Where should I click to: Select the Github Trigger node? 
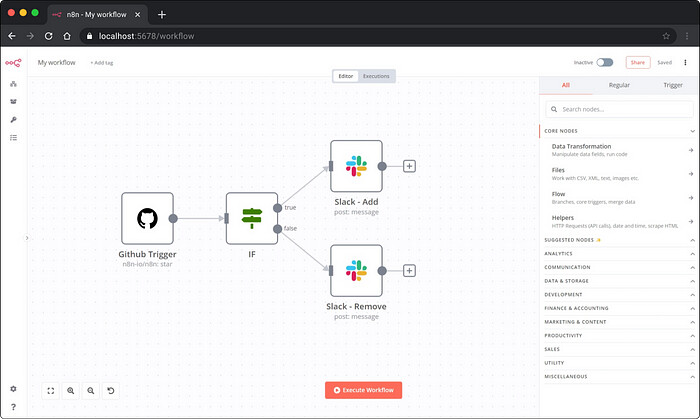[x=147, y=218]
